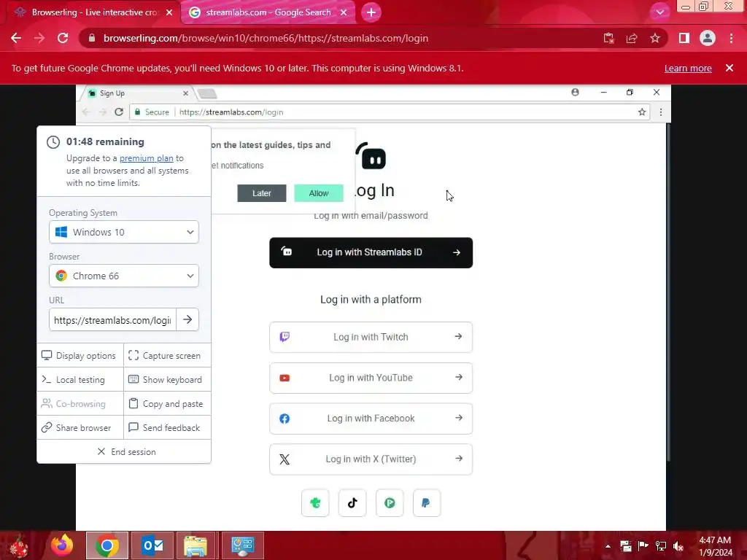
Task: Open Copy and paste
Action: [x=166, y=404]
